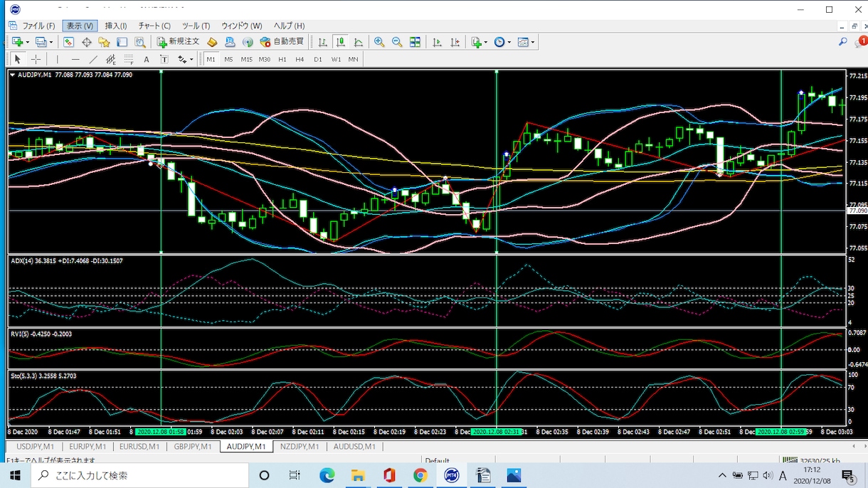The width and height of the screenshot is (868, 488).
Task: Expand the new chart dropdown arrow
Action: pos(27,43)
